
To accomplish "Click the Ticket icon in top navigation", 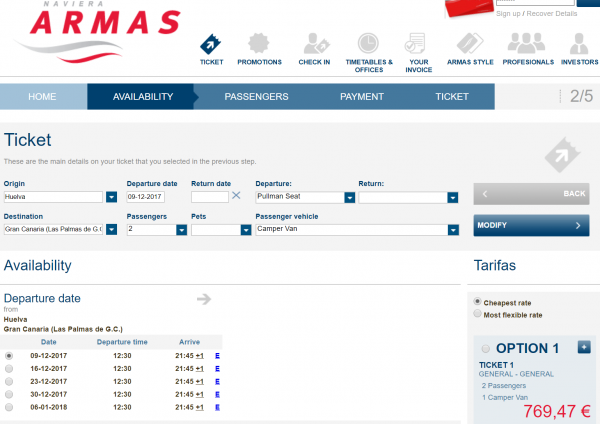I will [x=211, y=44].
